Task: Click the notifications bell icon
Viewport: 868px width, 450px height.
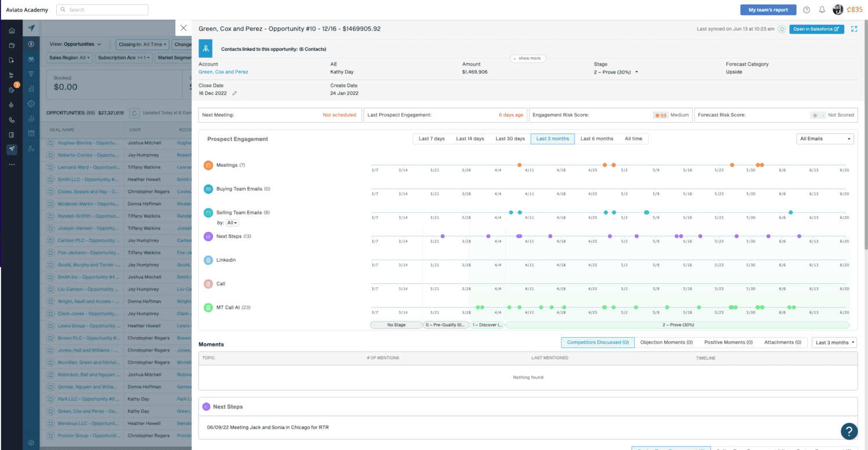Action: [822, 10]
